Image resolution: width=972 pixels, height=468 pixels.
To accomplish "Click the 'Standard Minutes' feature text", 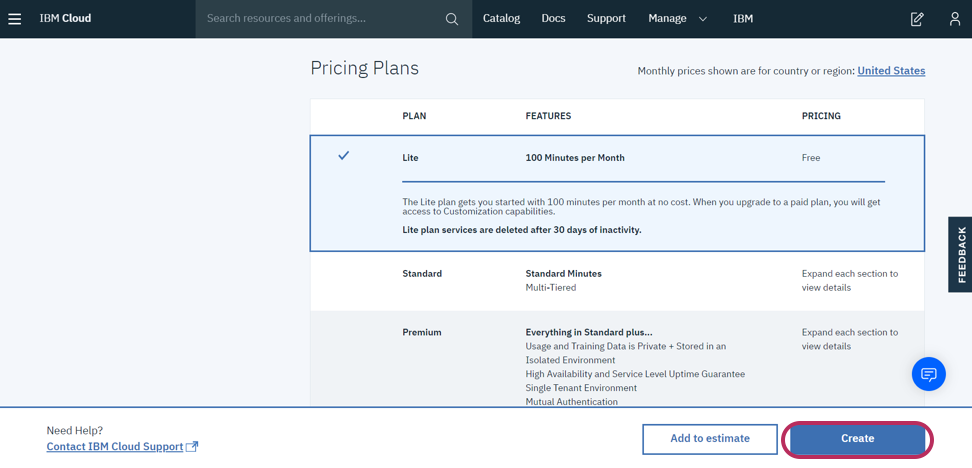I will 563,273.
